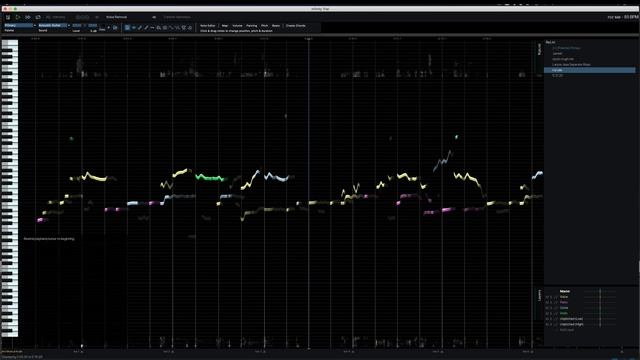Click the folder icon beside the plus icon
640x360 pixels.
coord(115,28)
